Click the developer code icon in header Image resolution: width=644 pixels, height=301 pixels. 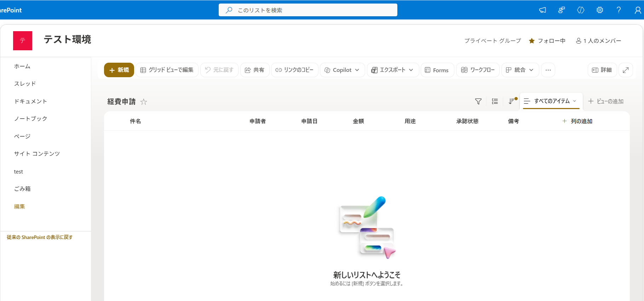[581, 10]
